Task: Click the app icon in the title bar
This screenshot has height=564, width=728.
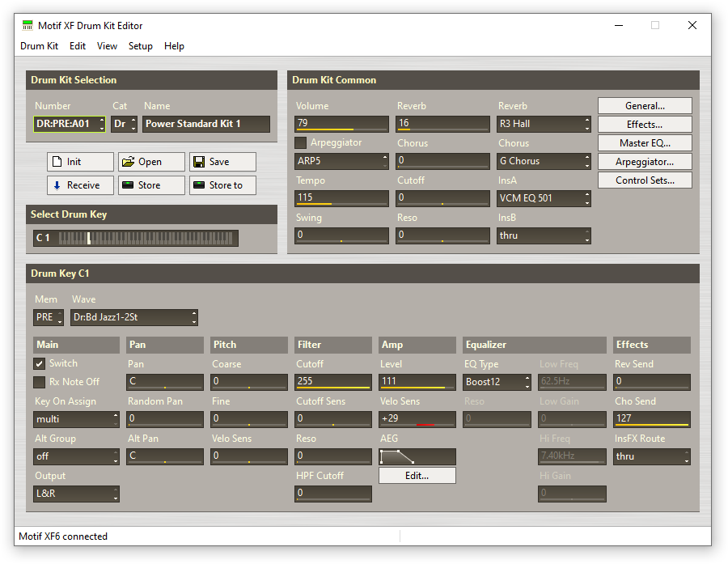Action: click(28, 25)
